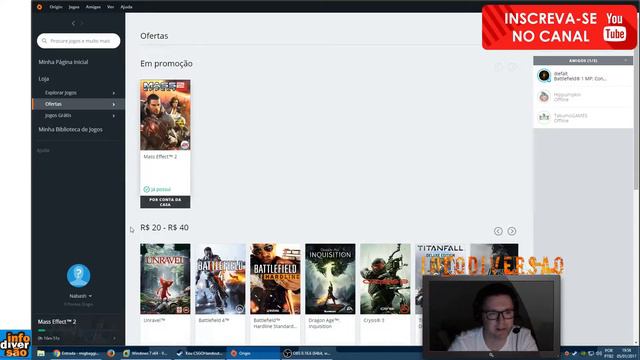Go forward with the right navigation arrow
The height and width of the screenshot is (360, 640).
[x=82, y=23]
